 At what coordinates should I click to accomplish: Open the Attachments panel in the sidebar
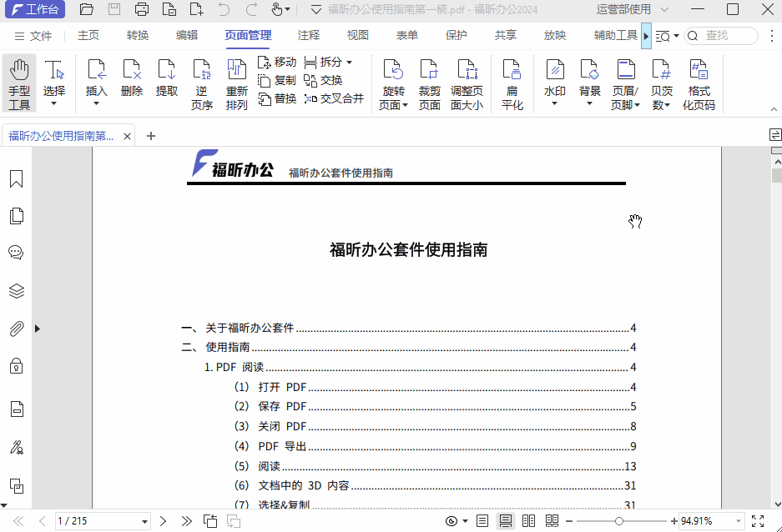(16, 329)
